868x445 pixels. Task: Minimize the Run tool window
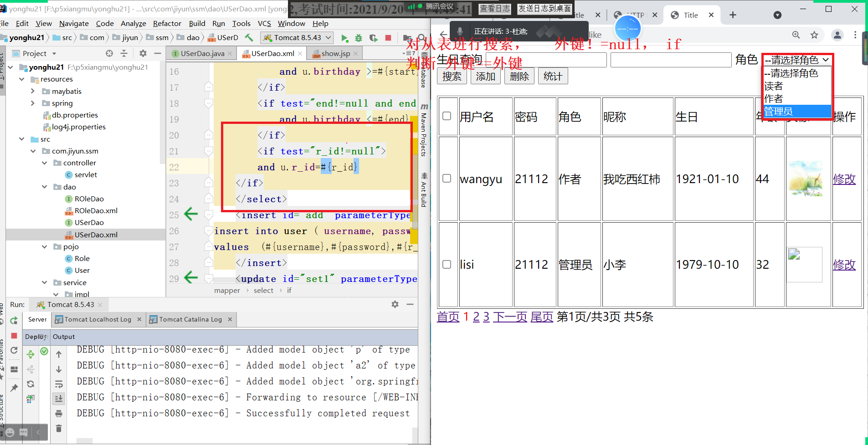[x=410, y=304]
